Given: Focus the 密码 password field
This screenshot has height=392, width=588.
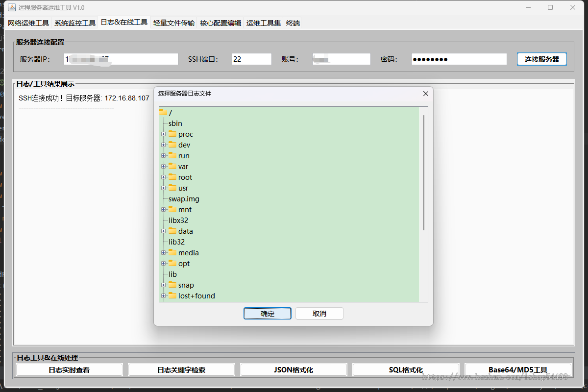Looking at the screenshot, I should coord(459,59).
